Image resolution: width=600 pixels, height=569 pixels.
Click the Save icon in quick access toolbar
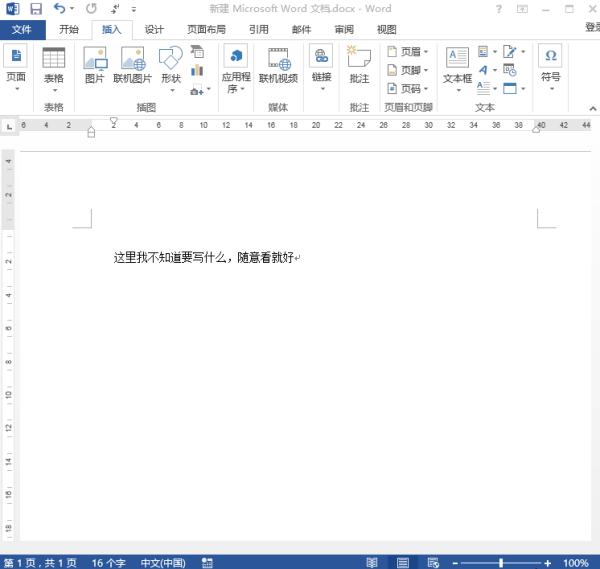tap(35, 9)
